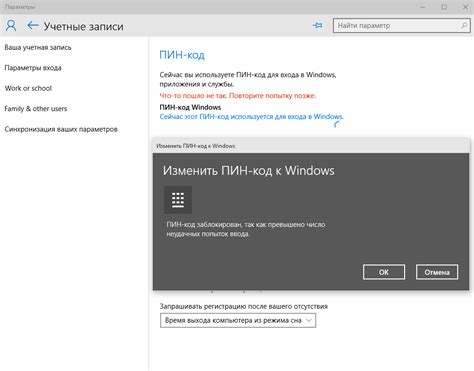
Task: Maximize the Параметры window
Action: [x=444, y=7]
